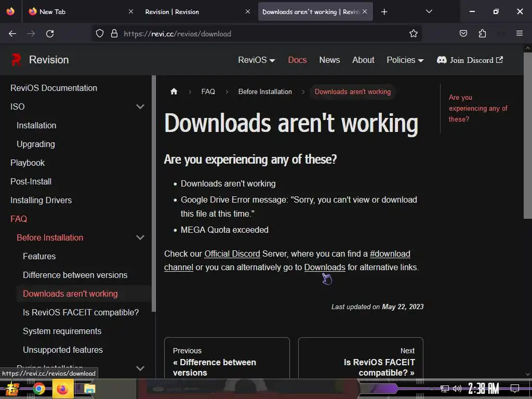Open the notification center icon
Image resolution: width=532 pixels, height=399 pixels.
pos(515,389)
